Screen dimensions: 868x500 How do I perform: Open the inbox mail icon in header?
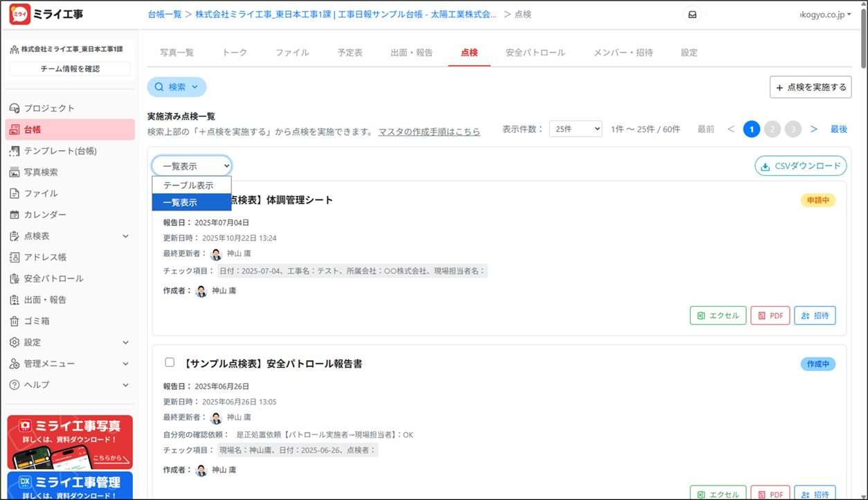pos(691,15)
